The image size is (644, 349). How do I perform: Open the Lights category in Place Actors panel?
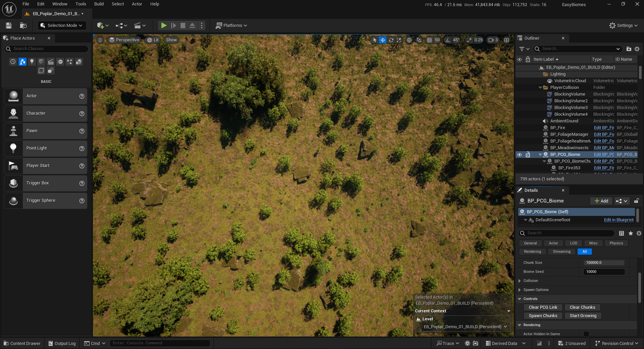coord(32,61)
